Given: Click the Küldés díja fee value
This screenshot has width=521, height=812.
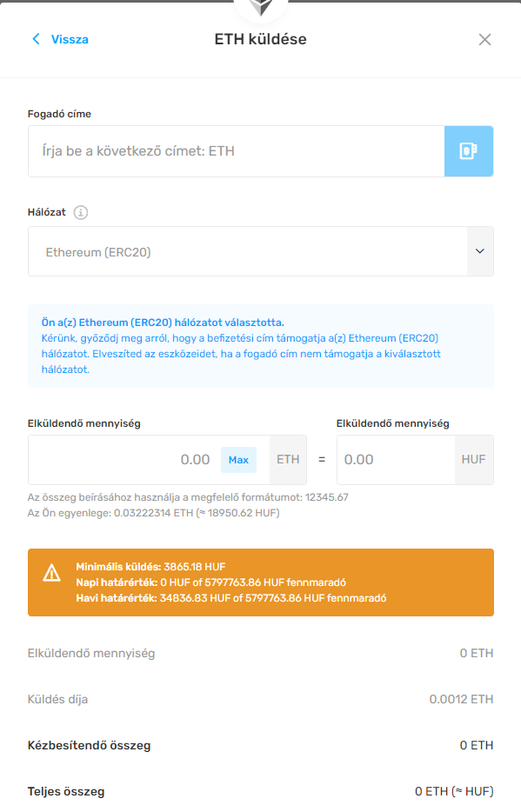Looking at the screenshot, I should tap(461, 699).
